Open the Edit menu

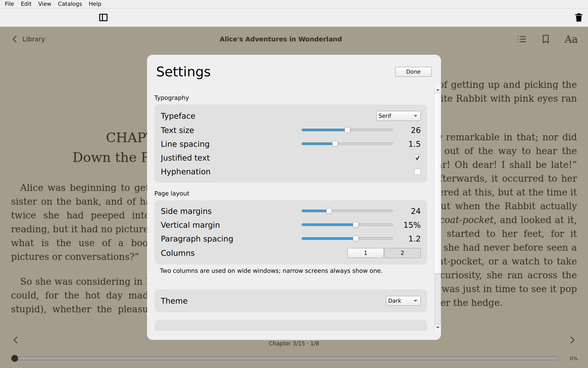26,4
